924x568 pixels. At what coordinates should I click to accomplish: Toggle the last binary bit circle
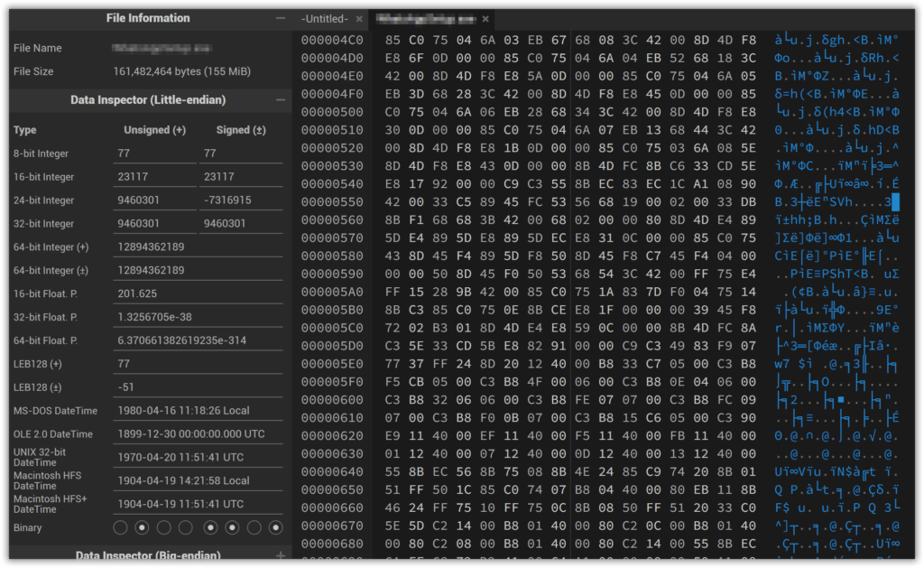click(x=277, y=526)
